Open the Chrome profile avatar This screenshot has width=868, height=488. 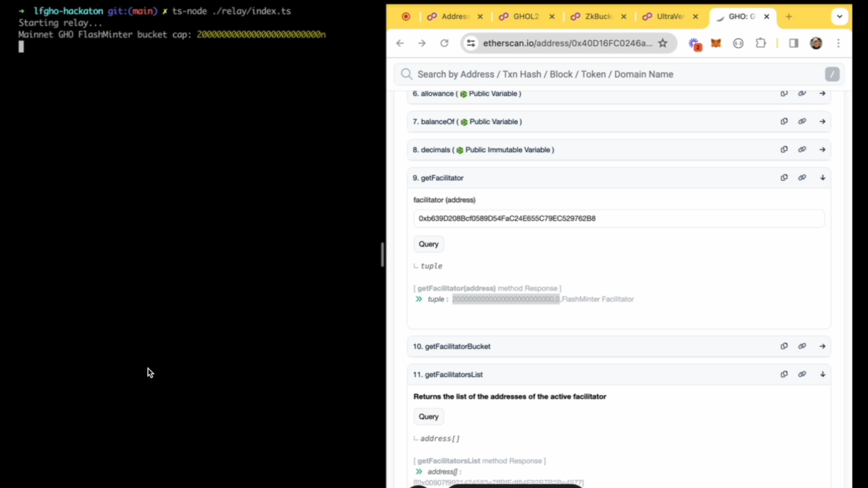point(816,43)
